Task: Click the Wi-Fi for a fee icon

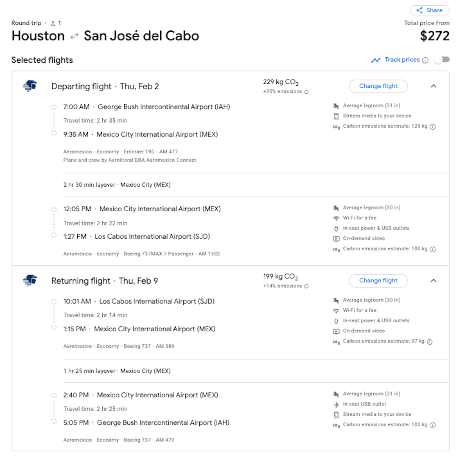Action: [x=336, y=218]
